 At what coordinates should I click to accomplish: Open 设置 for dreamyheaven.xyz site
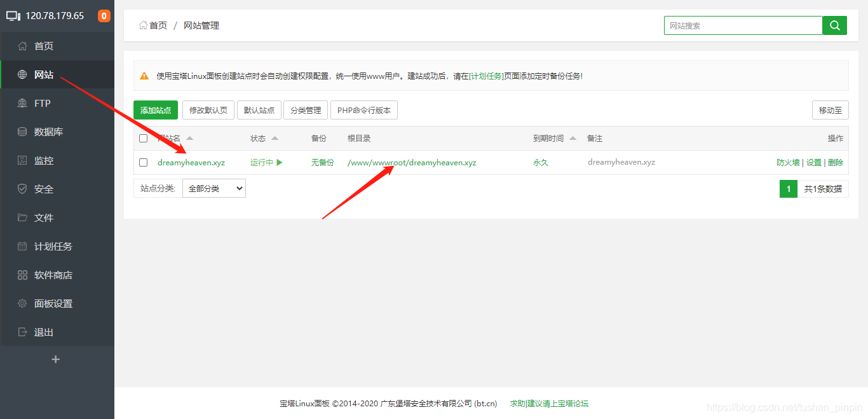click(x=813, y=162)
